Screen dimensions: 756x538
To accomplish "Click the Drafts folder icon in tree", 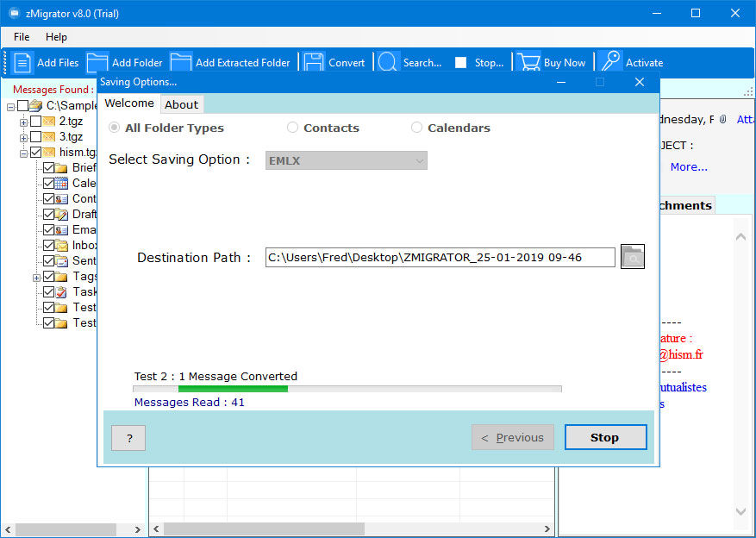I will coord(61,214).
